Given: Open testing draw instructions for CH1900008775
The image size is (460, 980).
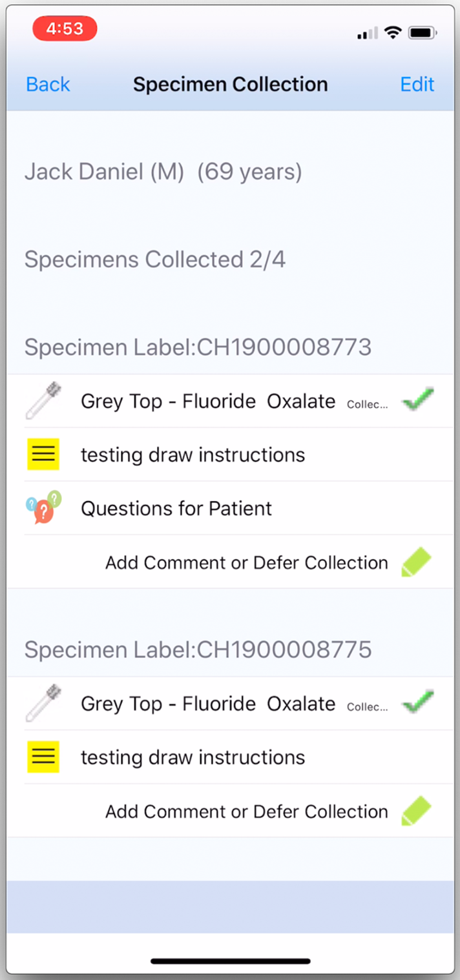Looking at the screenshot, I should [x=193, y=757].
